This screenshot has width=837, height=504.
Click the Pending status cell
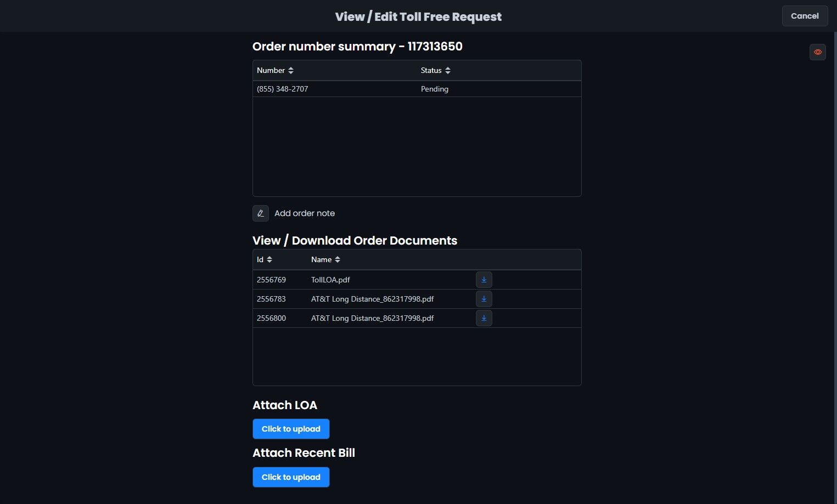coord(435,89)
